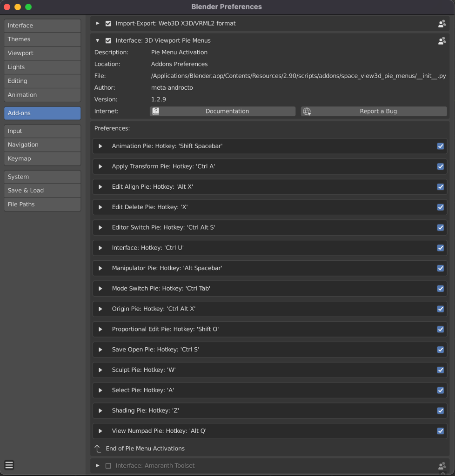Click the user icon on Web3D X3D/VRML2 row

point(441,23)
